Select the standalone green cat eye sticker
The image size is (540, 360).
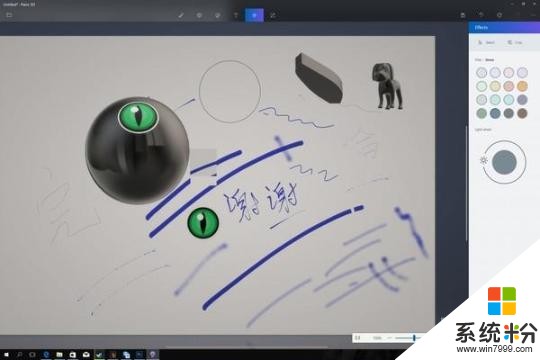(x=203, y=223)
